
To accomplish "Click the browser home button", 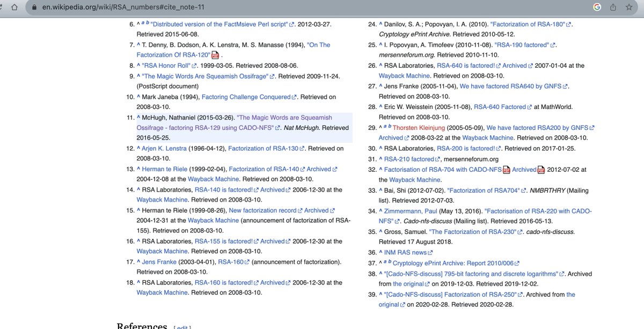I will click(14, 8).
